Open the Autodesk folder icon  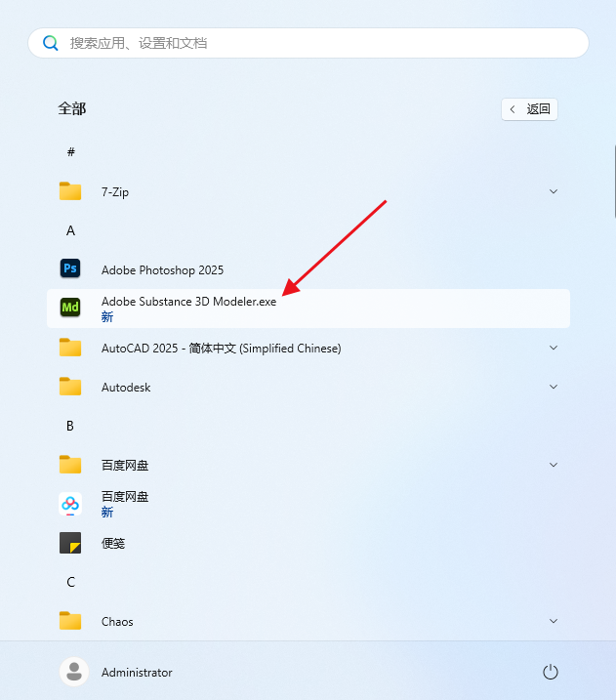click(x=70, y=387)
